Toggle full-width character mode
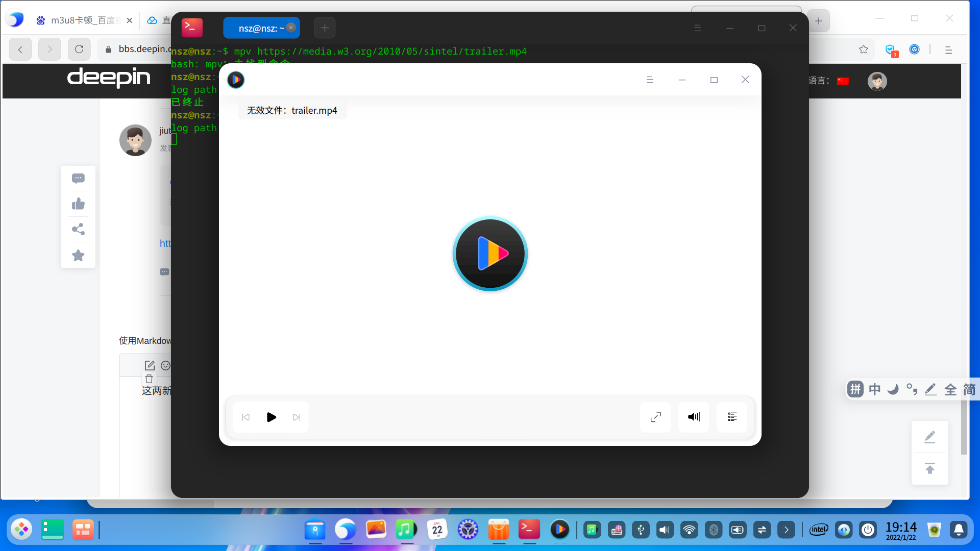 [x=950, y=390]
